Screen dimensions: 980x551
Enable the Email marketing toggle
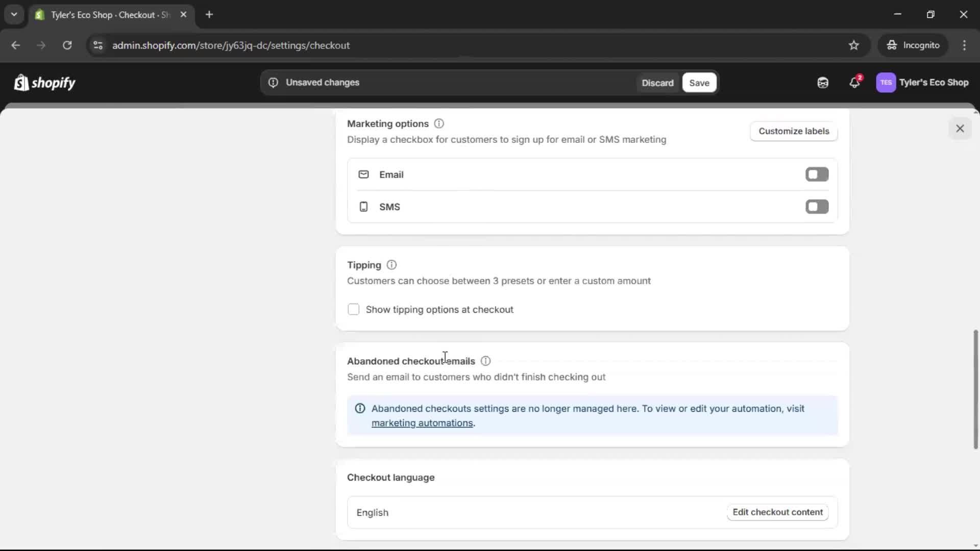[816, 174]
